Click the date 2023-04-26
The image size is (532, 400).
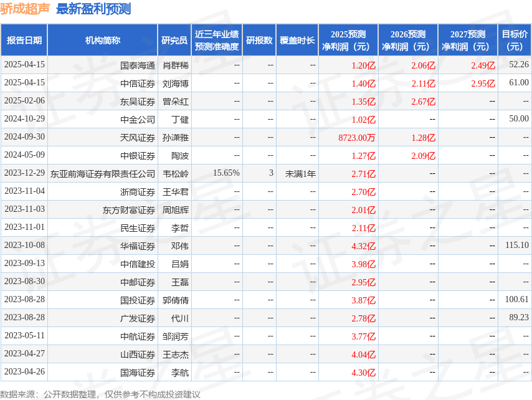point(24,371)
